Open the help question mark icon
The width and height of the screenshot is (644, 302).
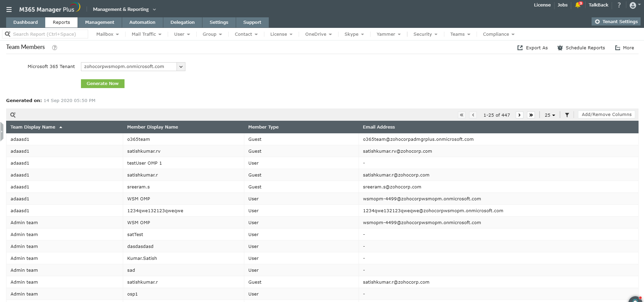(x=619, y=5)
